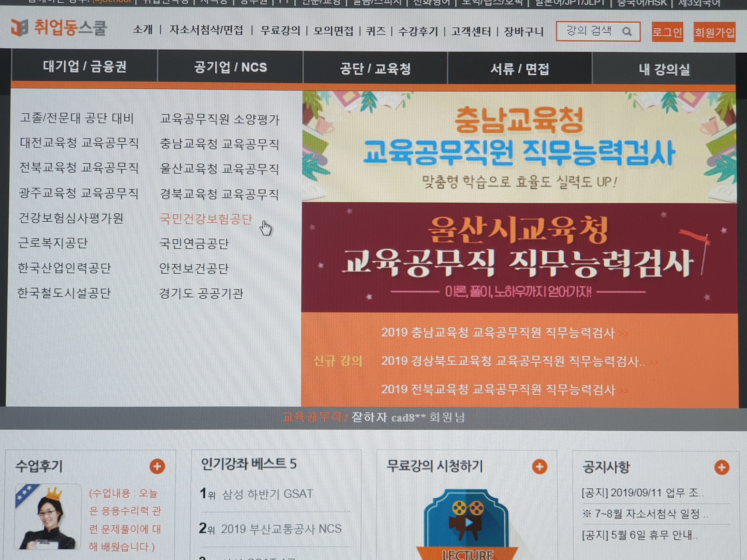
Task: Open the 모의면접 menu item
Action: 333,31
